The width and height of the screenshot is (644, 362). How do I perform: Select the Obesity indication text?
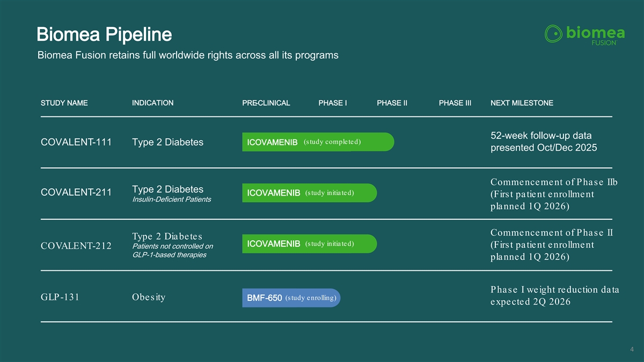pyautogui.click(x=149, y=297)
